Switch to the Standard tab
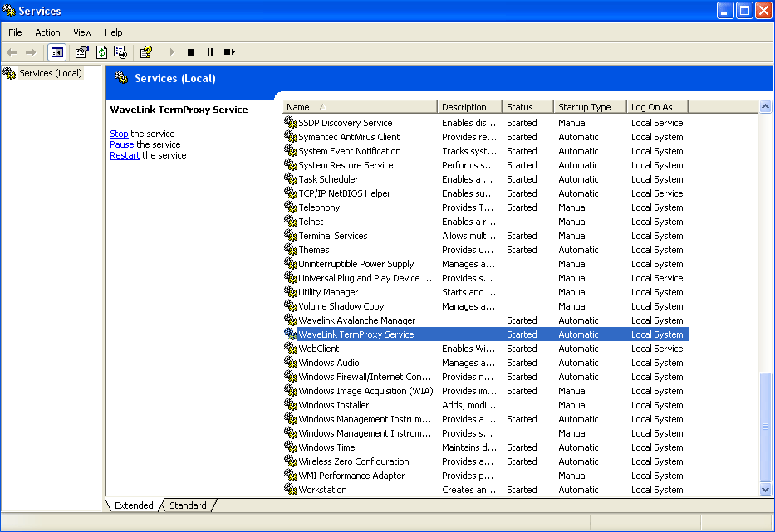The width and height of the screenshot is (775, 532). tap(188, 505)
